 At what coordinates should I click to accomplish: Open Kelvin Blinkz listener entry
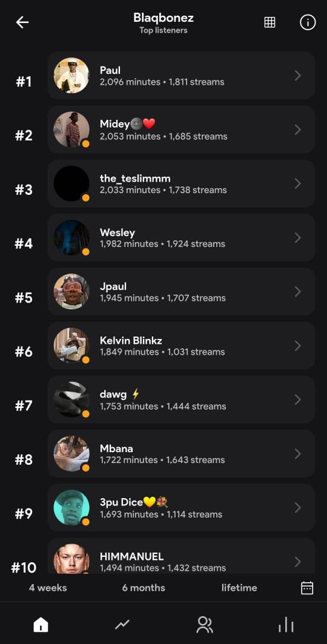point(181,346)
